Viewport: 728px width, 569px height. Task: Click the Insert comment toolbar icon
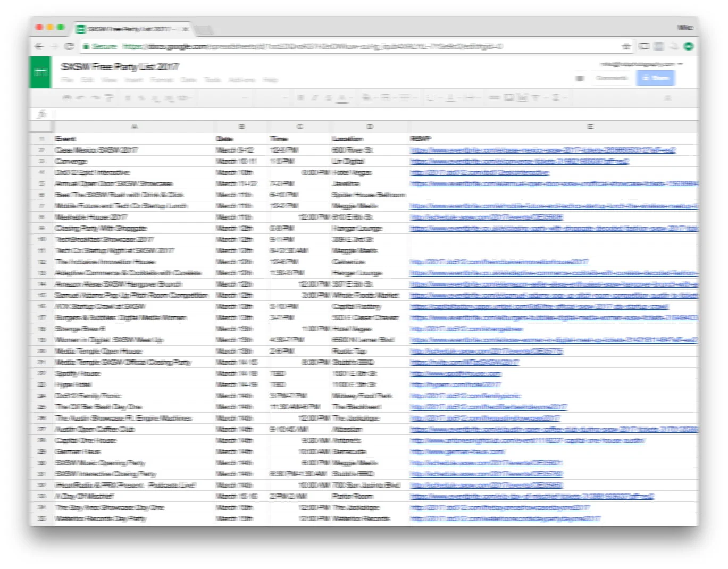click(508, 98)
